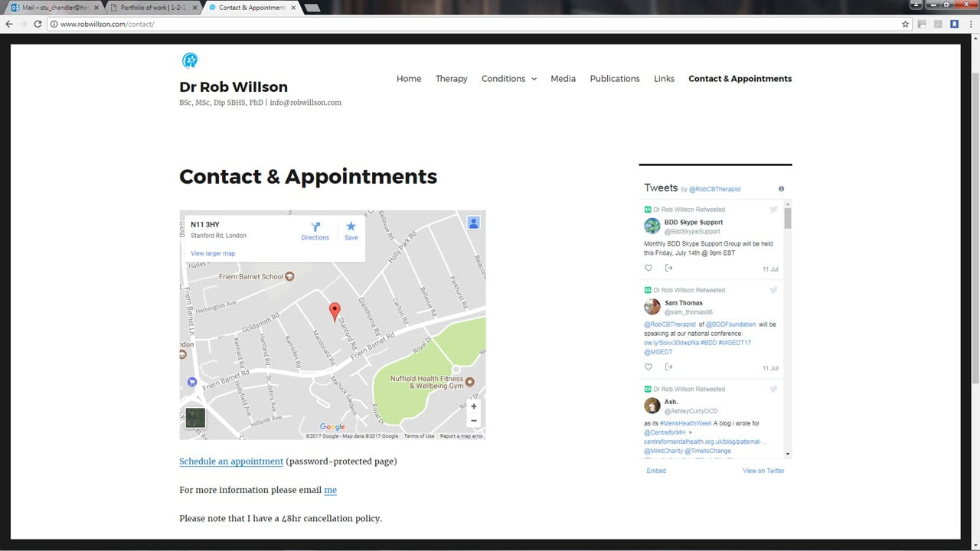The height and width of the screenshot is (551, 980).
Task: Click the Schedule an appointment link
Action: point(231,461)
